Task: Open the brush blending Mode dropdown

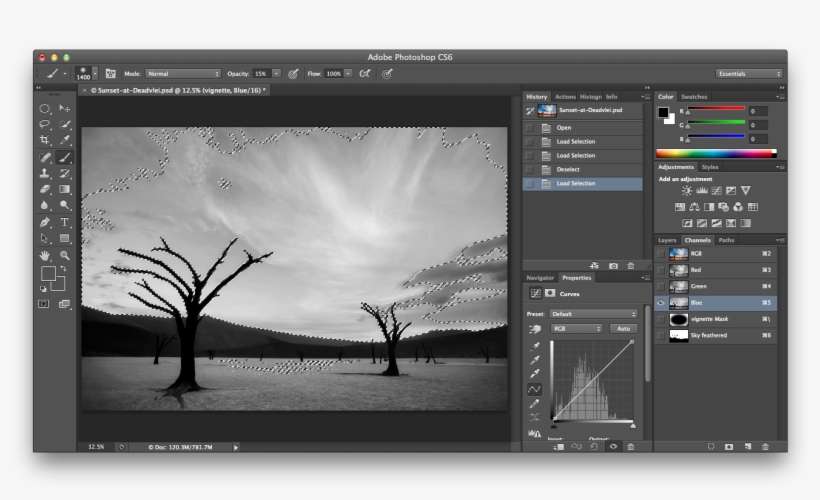Action: click(183, 74)
